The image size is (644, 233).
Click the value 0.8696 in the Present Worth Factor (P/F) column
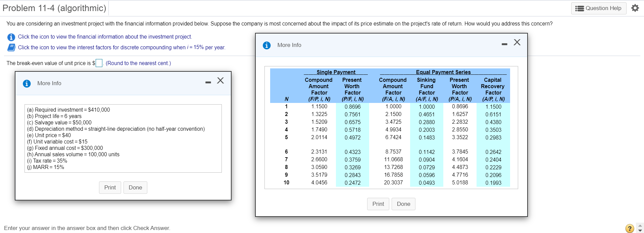(352, 107)
